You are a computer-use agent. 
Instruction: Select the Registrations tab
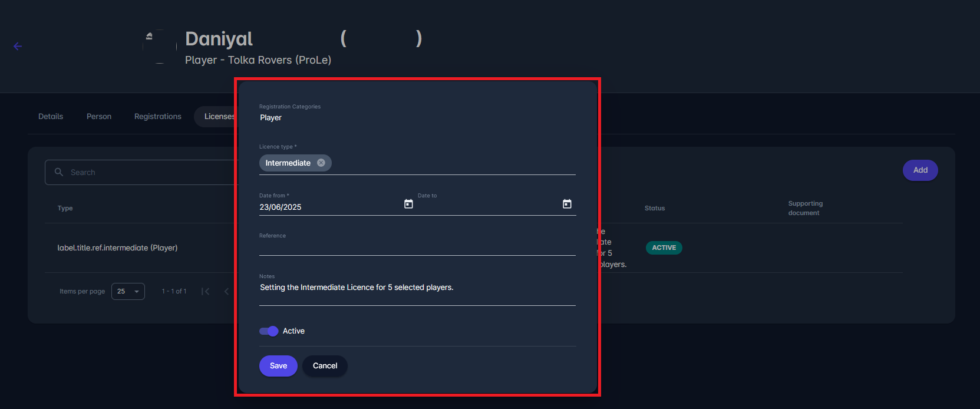click(x=158, y=117)
